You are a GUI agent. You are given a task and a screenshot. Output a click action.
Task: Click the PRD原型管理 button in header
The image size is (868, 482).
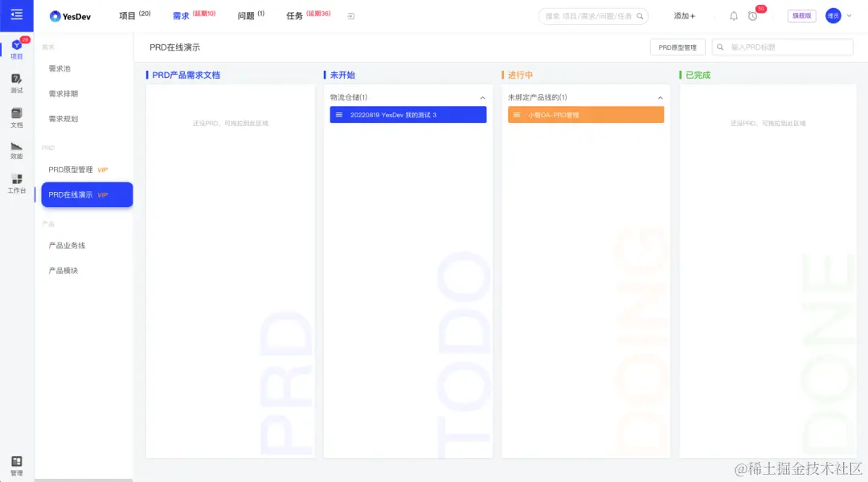coord(678,47)
